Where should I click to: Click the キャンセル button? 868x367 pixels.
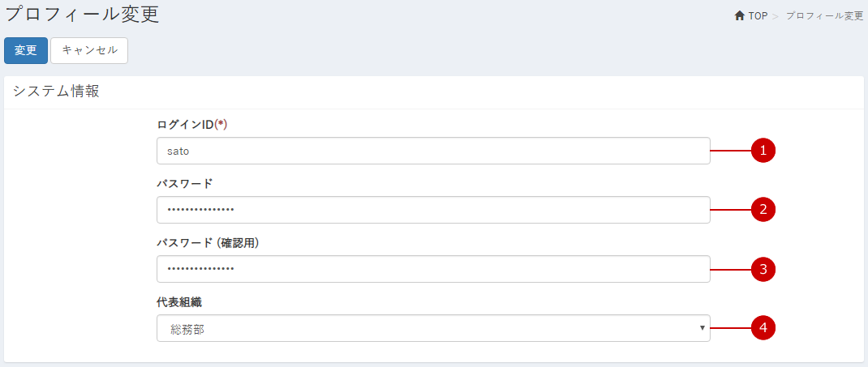89,50
